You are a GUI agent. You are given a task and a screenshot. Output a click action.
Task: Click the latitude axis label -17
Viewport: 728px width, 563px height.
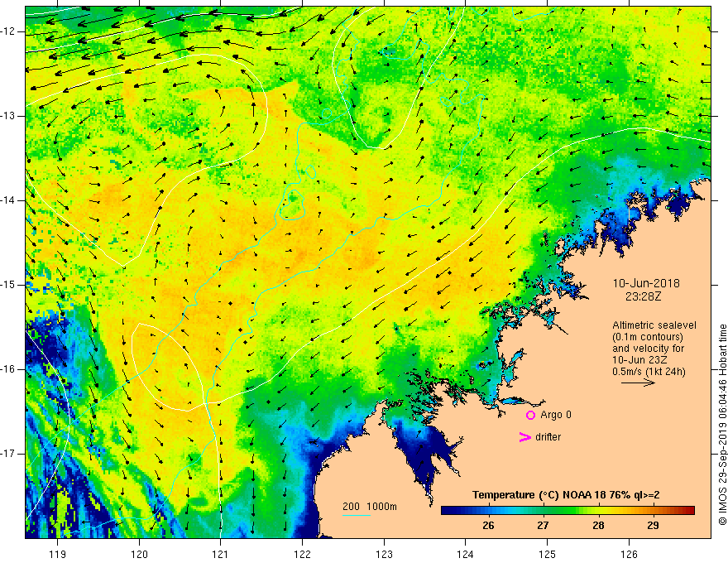tap(8, 454)
